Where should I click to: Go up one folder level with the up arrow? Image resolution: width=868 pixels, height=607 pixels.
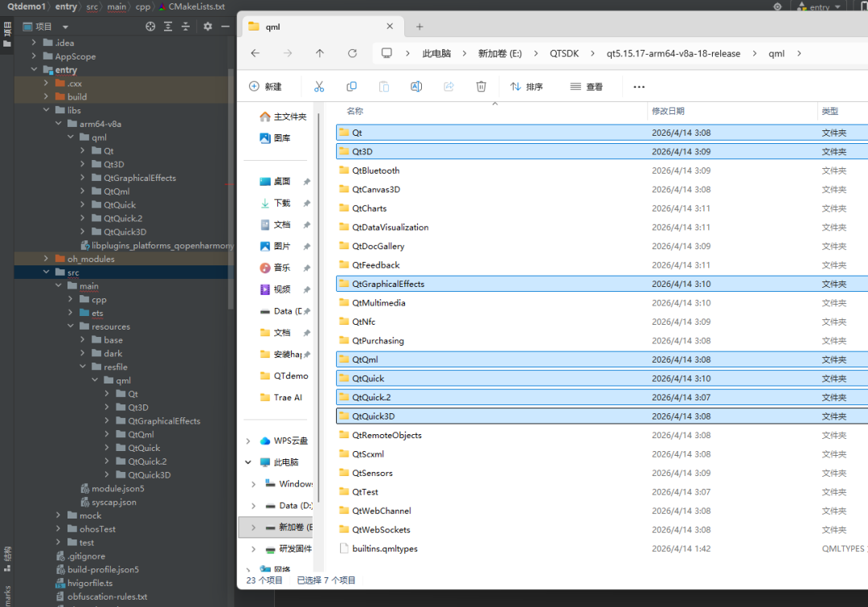click(320, 53)
